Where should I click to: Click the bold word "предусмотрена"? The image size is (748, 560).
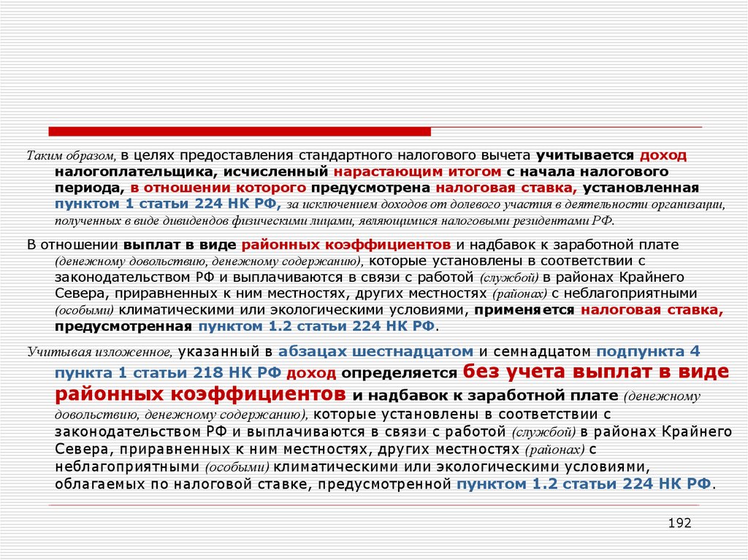click(370, 188)
